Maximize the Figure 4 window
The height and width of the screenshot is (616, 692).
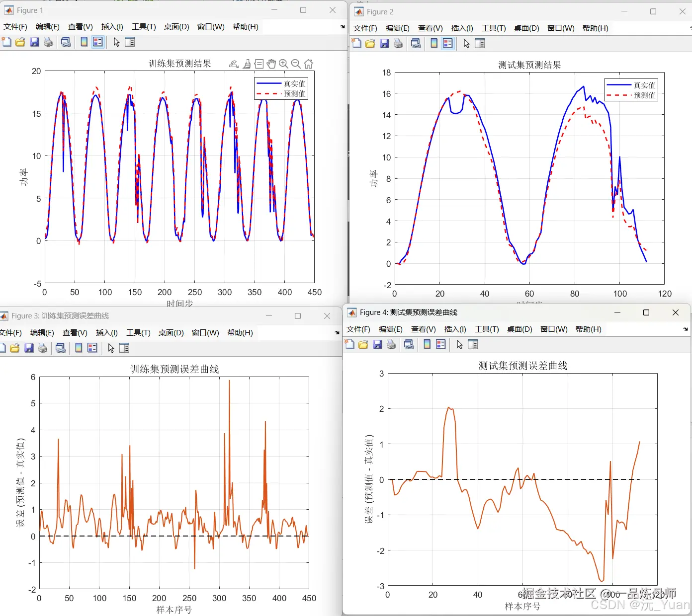tap(646, 312)
